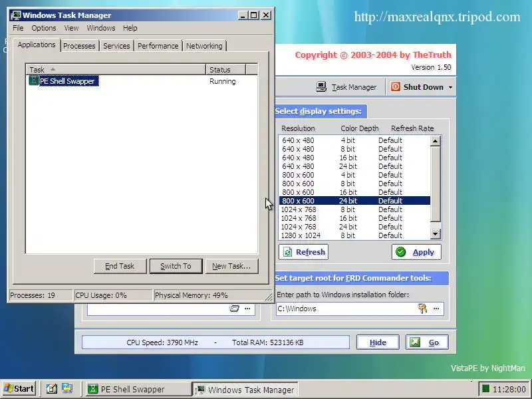Select 1024 x 768 16 bit display mode

click(x=354, y=218)
